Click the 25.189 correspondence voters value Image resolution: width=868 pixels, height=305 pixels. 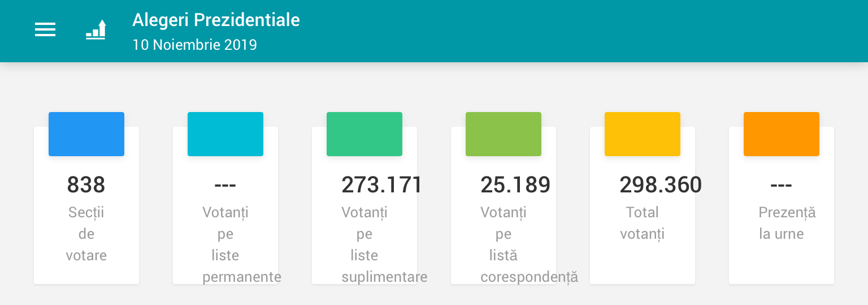click(515, 185)
